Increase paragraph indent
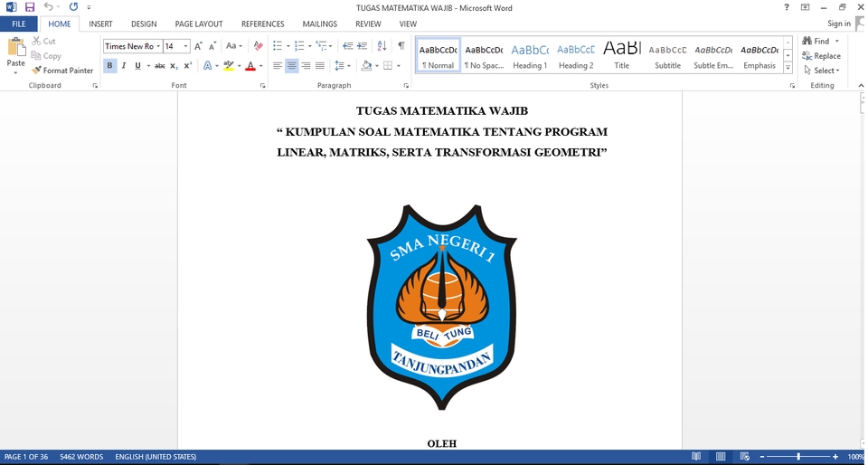 [x=362, y=46]
